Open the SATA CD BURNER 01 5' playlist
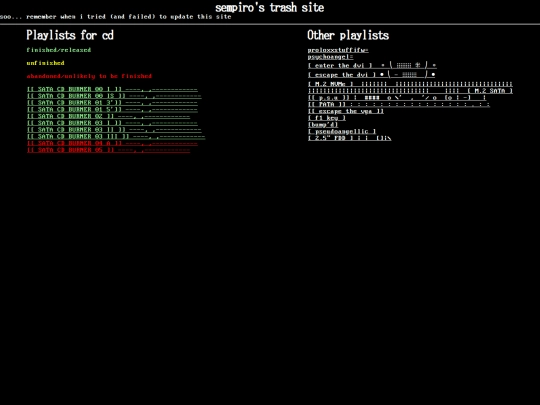Image resolution: width=540 pixels, height=405 pixels. coord(112,110)
